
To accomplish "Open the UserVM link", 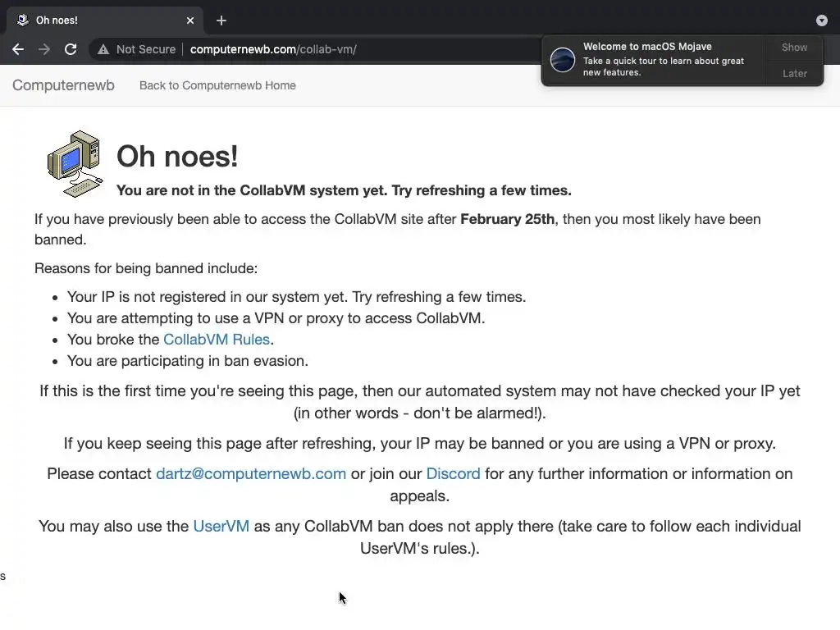I will tap(221, 526).
